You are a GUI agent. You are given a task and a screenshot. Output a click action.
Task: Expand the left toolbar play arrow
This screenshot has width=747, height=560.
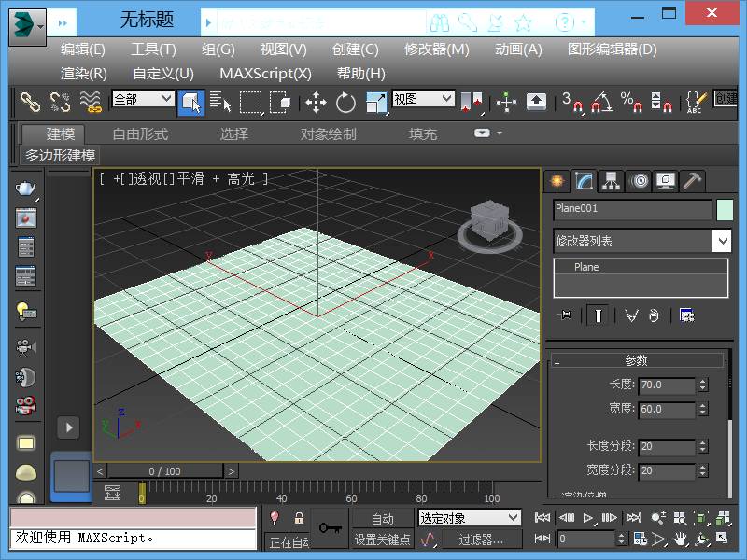[x=68, y=427]
